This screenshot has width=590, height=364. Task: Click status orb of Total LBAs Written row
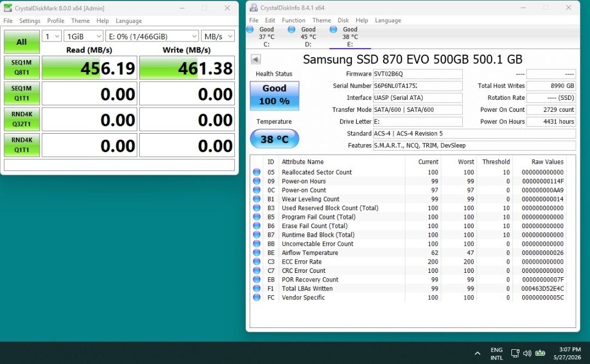(257, 289)
